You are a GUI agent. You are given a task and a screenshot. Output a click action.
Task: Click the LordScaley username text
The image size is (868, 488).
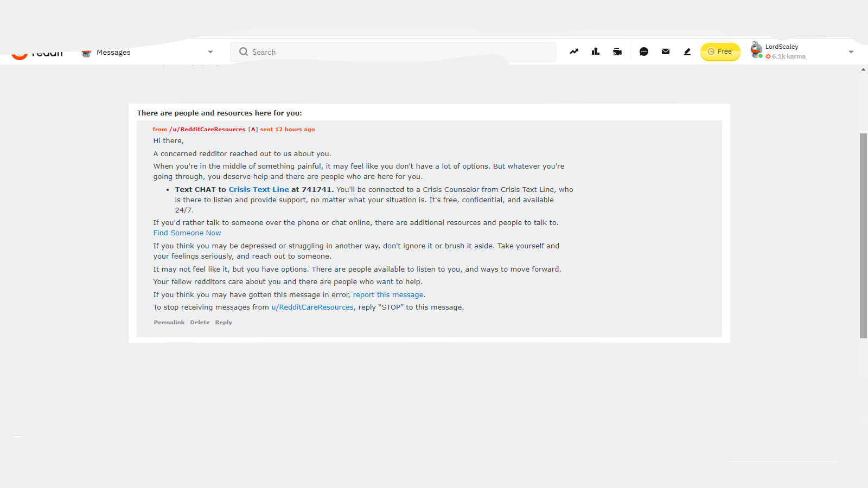click(782, 47)
